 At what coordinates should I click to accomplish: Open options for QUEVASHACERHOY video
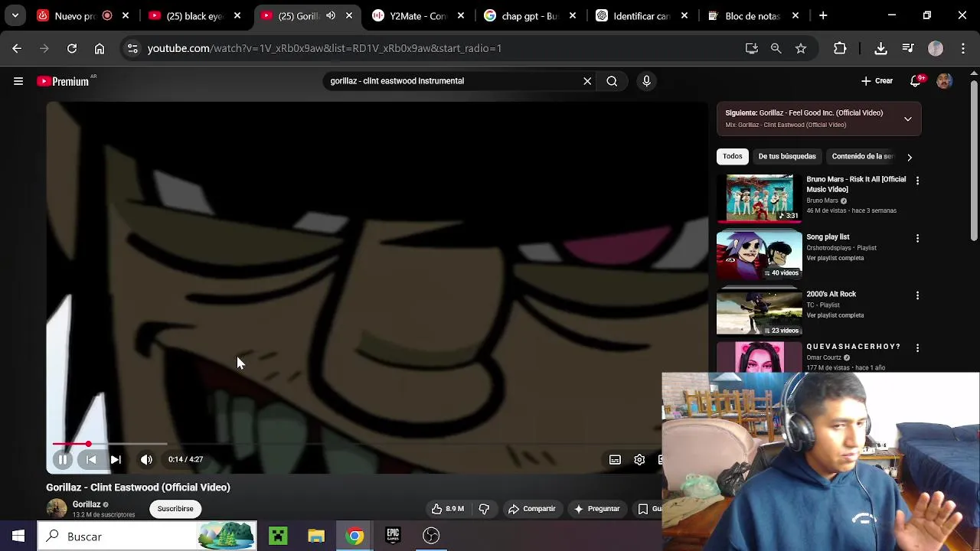coord(917,347)
